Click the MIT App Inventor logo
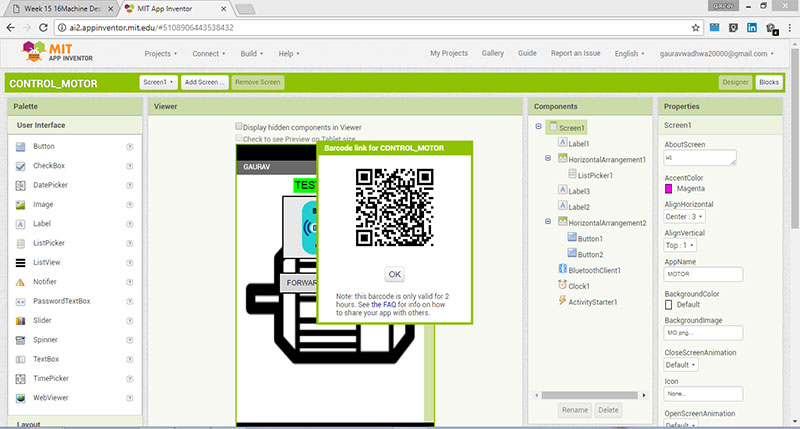Viewport: 800px width, 429px height. point(57,52)
